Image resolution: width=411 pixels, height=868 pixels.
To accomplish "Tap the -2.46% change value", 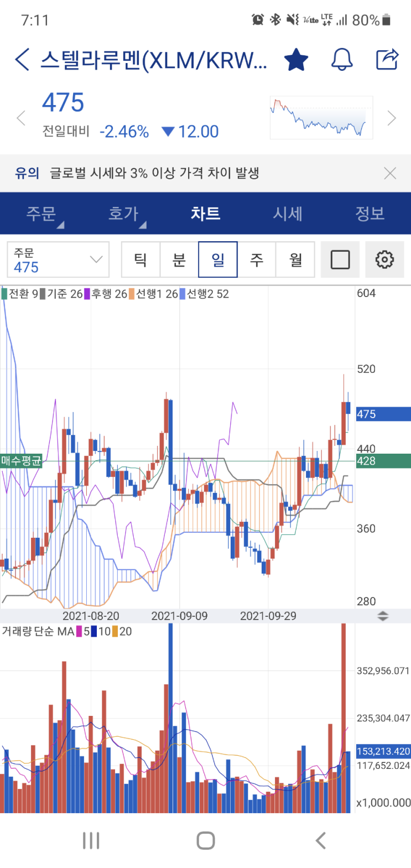I will point(124,132).
